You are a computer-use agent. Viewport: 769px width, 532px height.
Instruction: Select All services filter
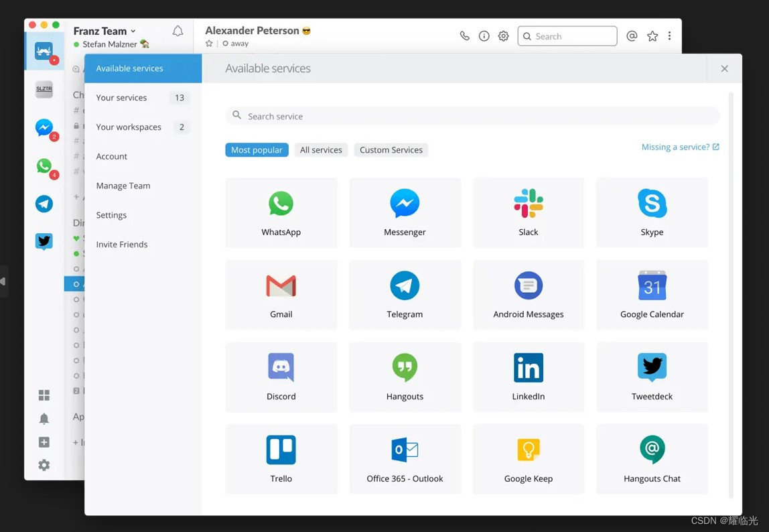pos(322,149)
